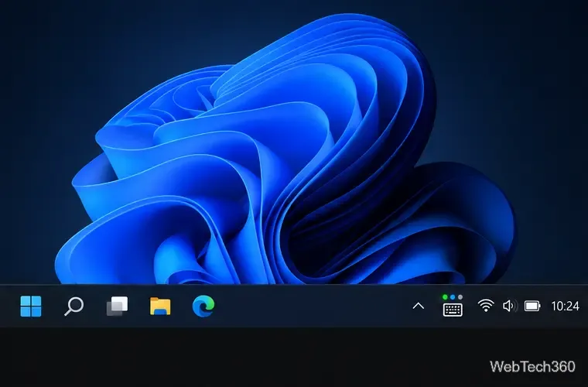
Task: Expand hidden system tray icons chevron
Action: [419, 306]
